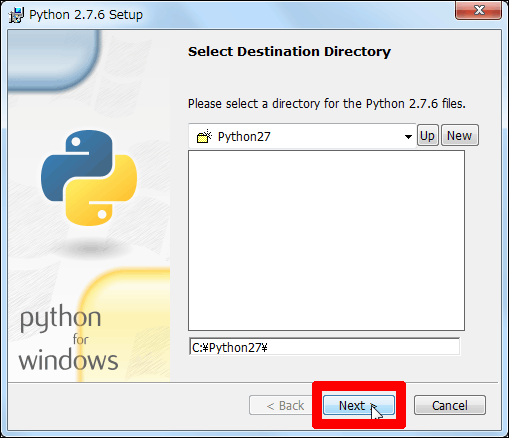Return to previous step via Back
The image size is (509, 438).
click(x=285, y=405)
